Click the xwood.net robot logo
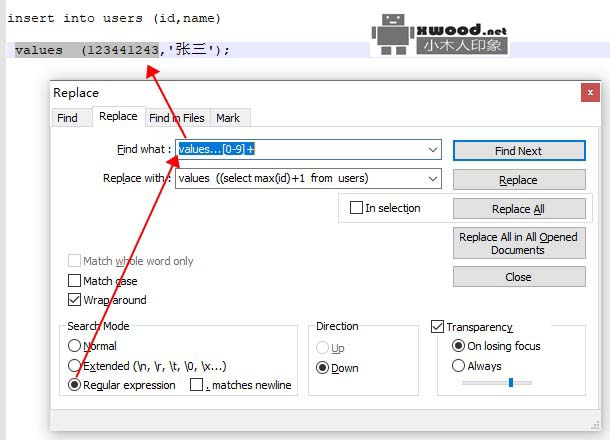This screenshot has width=610, height=440. click(x=393, y=34)
